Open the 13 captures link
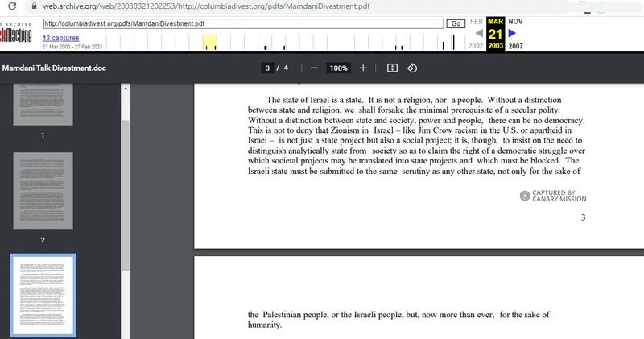The image size is (644, 339). [61, 38]
